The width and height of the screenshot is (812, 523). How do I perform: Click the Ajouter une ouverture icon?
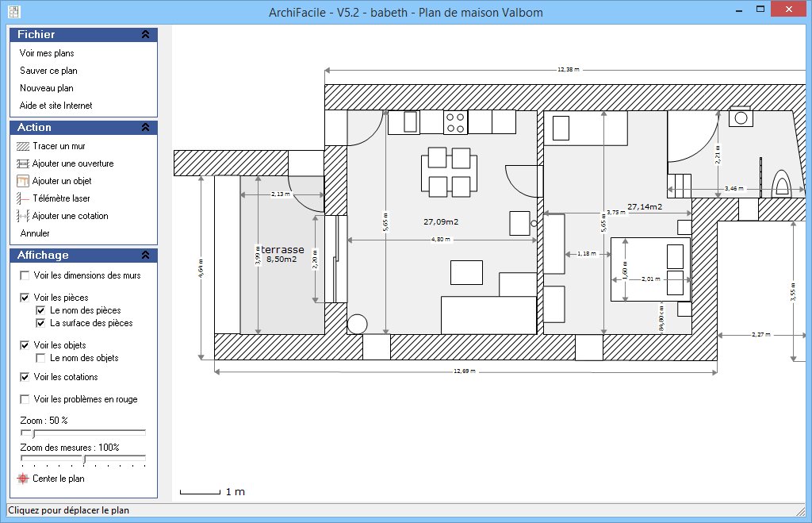pyautogui.click(x=23, y=163)
